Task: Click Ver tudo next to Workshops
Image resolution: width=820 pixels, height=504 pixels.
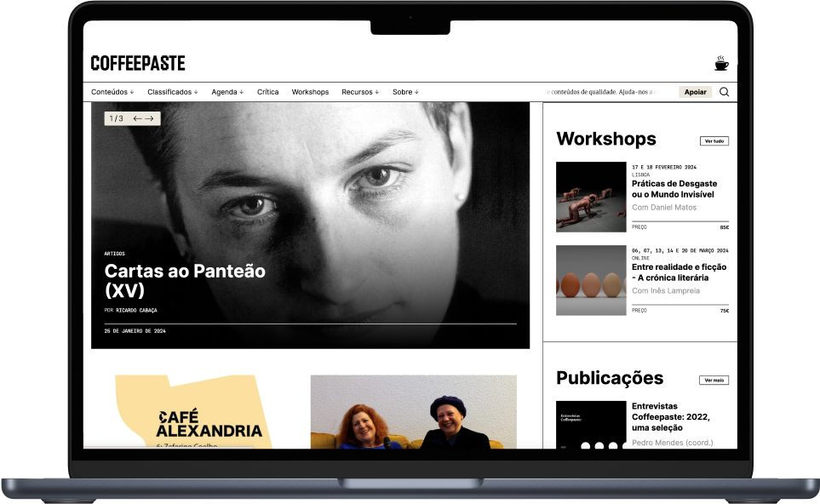Action: pos(714,140)
